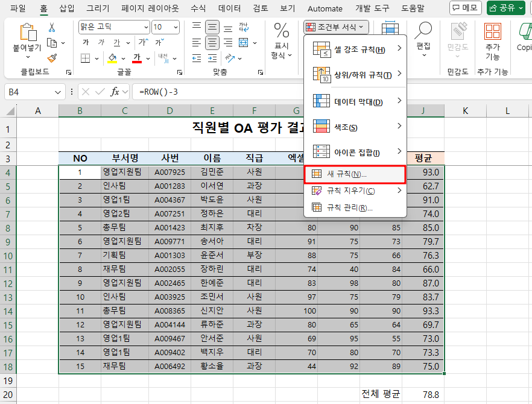Viewport: 532px width, 404px height.
Task: Click the Format Painter brush icon
Action: 52,58
